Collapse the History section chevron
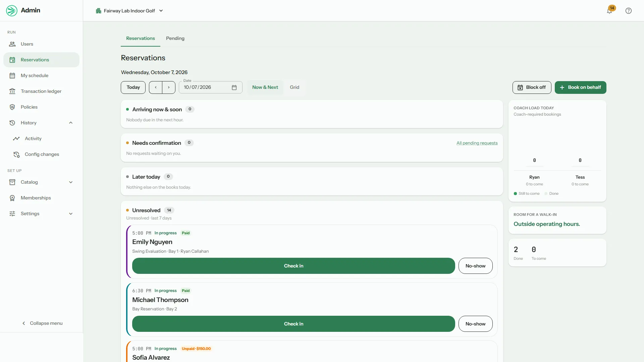The width and height of the screenshot is (644, 362). [x=71, y=123]
